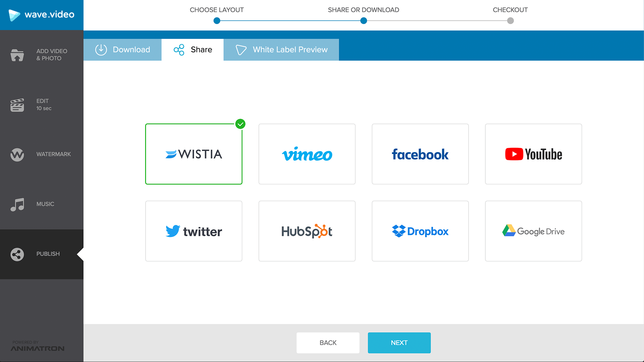
Task: Select the Facebook sharing card
Action: (x=420, y=154)
